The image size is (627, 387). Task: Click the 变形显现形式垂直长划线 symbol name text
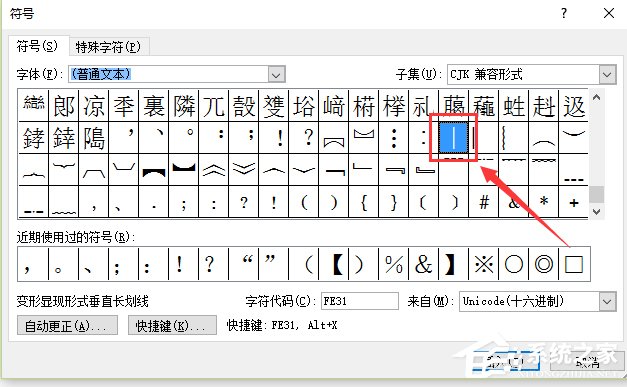(83, 301)
